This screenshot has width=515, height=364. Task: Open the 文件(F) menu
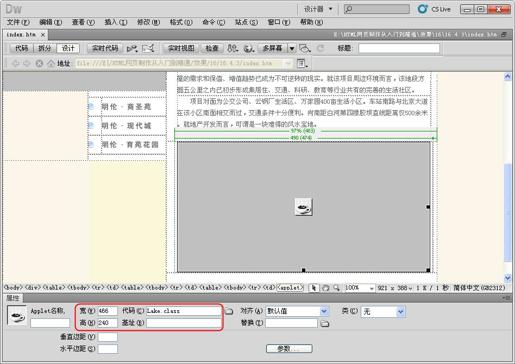(18, 22)
